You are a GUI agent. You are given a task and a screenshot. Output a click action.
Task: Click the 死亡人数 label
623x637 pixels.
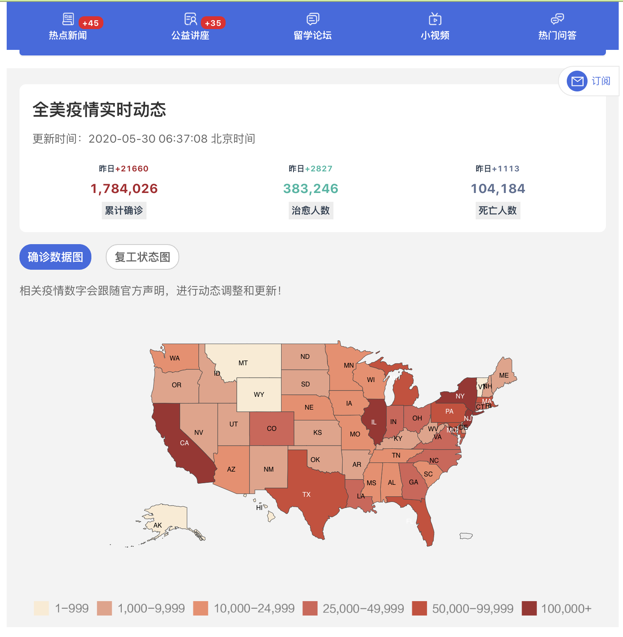coord(497,210)
